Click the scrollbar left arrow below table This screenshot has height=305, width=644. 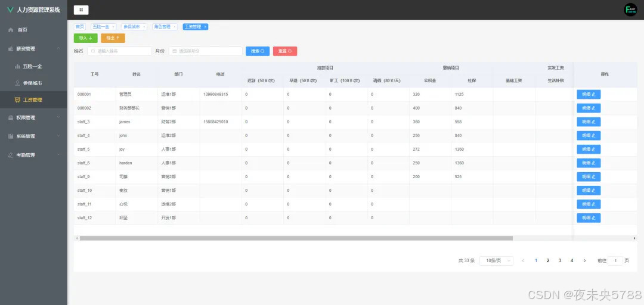(x=76, y=238)
